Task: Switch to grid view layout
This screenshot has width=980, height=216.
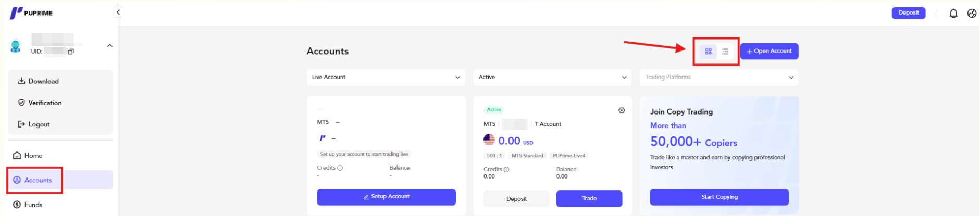Action: [708, 52]
